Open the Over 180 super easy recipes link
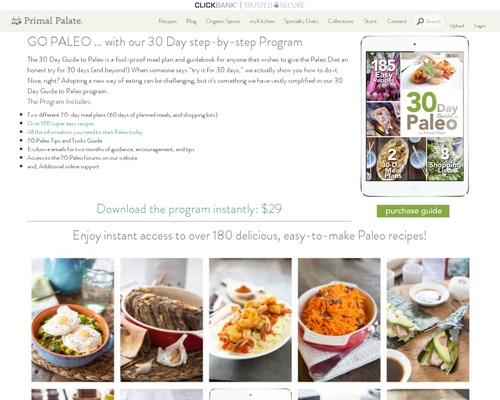 click(x=61, y=123)
